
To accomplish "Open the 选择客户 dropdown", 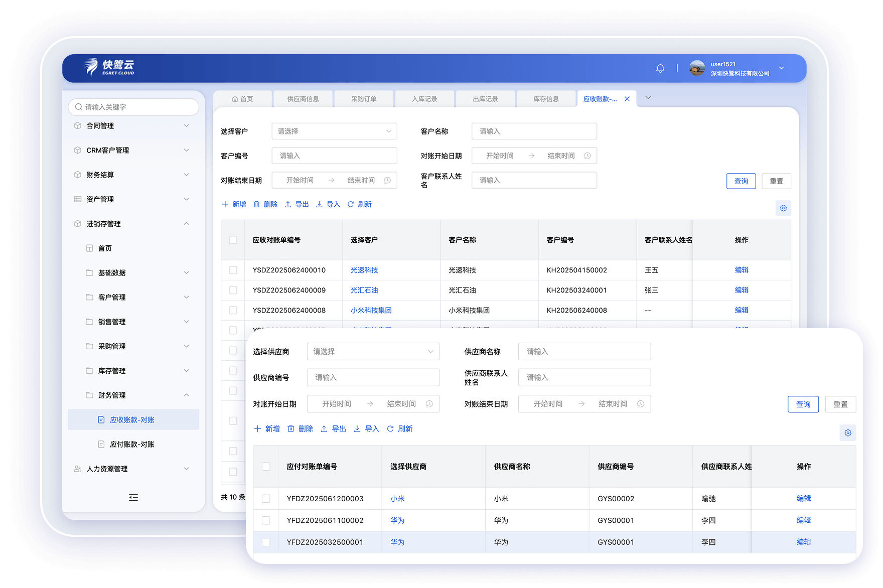I will [334, 131].
